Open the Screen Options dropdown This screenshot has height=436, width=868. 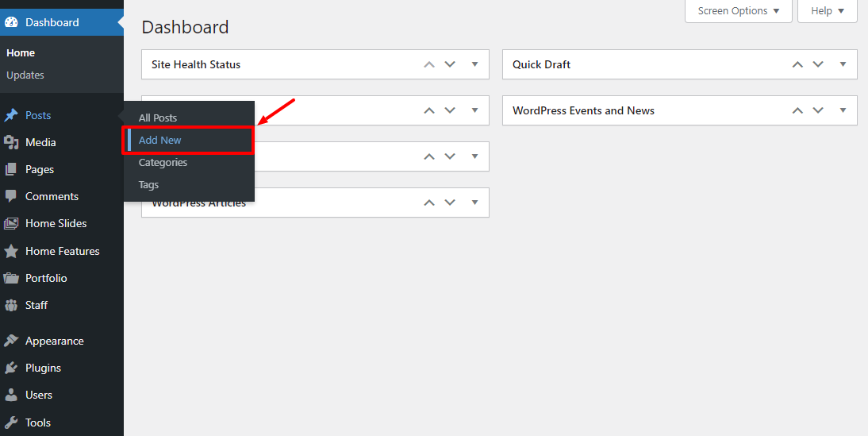click(x=739, y=11)
